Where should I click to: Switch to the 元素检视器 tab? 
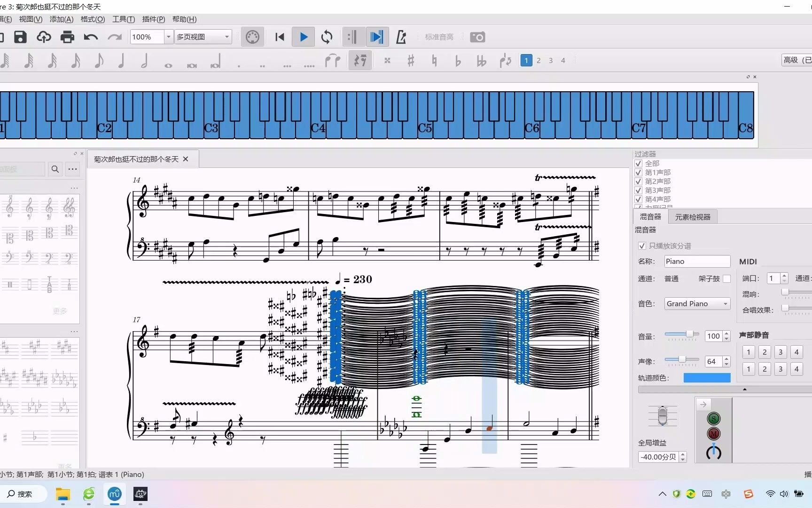[693, 217]
